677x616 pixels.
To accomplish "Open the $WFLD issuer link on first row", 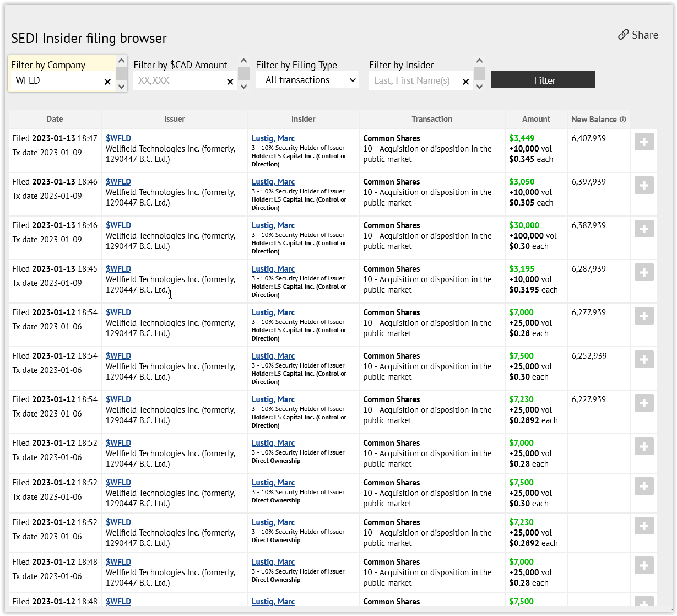I will 118,138.
